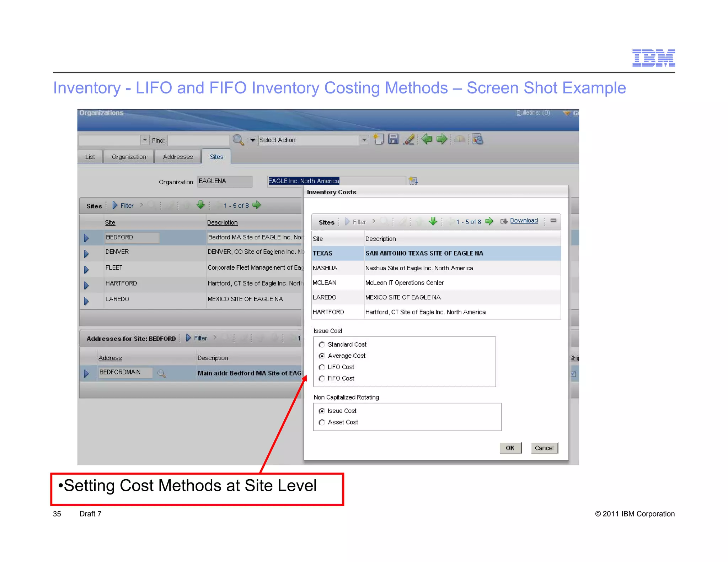This screenshot has width=728, height=562.
Task: Click the EAGLE Inc. North America description field
Action: 336,181
